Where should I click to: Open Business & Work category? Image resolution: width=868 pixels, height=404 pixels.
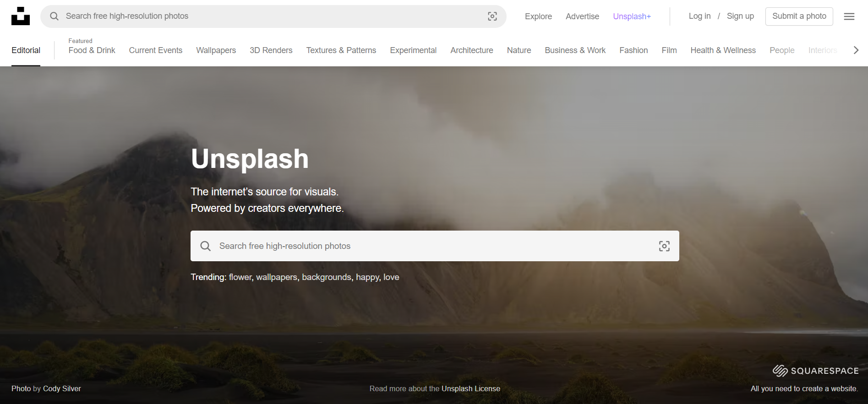tap(575, 50)
